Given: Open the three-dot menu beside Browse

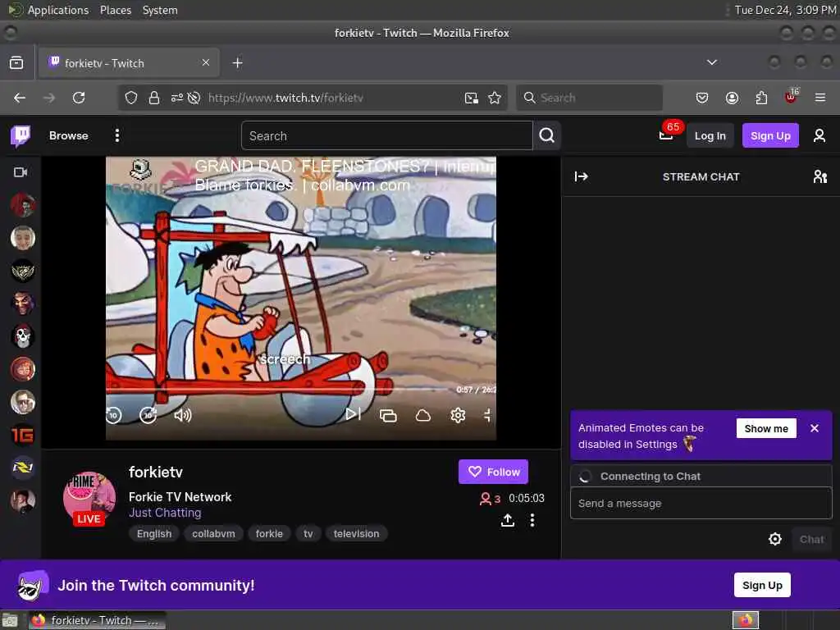Looking at the screenshot, I should tap(116, 135).
